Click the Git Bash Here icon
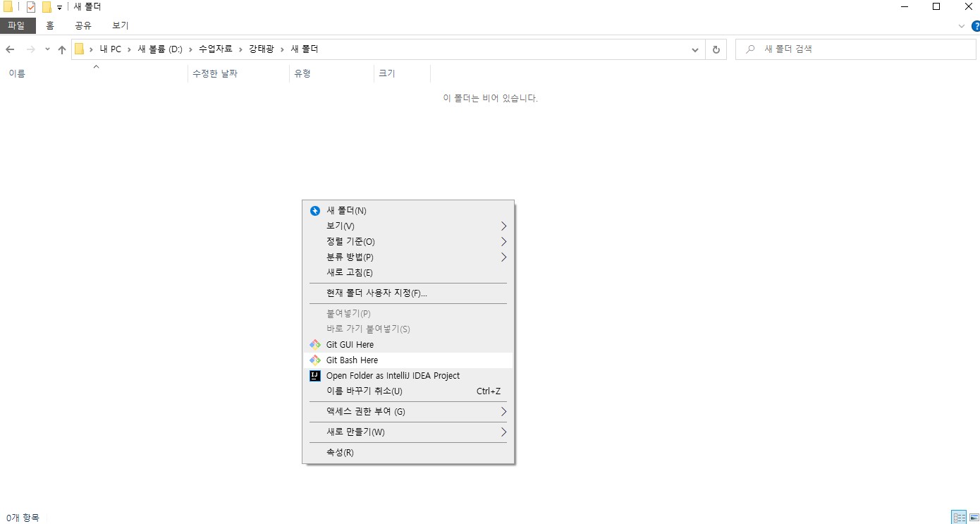Image resolution: width=980 pixels, height=524 pixels. point(315,360)
